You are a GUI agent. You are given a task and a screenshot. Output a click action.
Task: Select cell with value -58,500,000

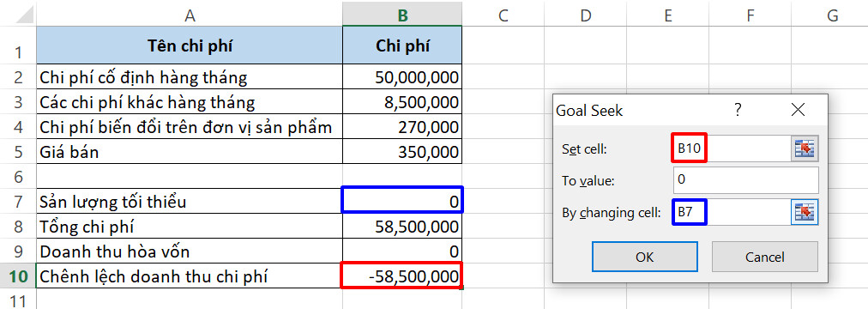pos(402,276)
